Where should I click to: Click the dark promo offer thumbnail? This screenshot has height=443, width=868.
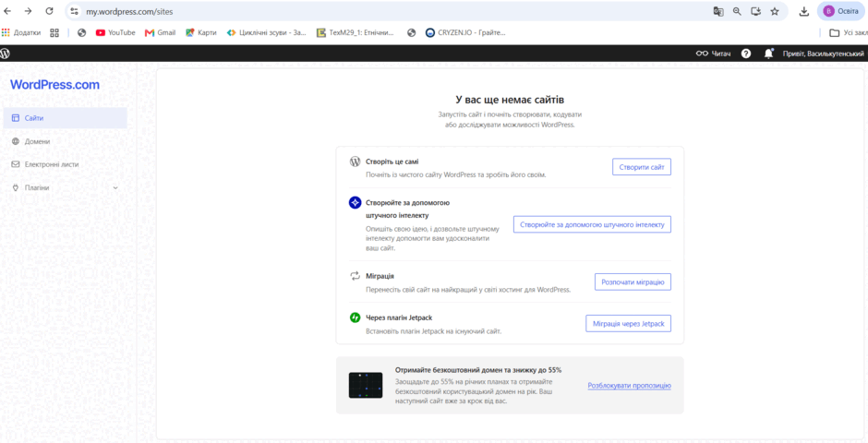(x=366, y=385)
